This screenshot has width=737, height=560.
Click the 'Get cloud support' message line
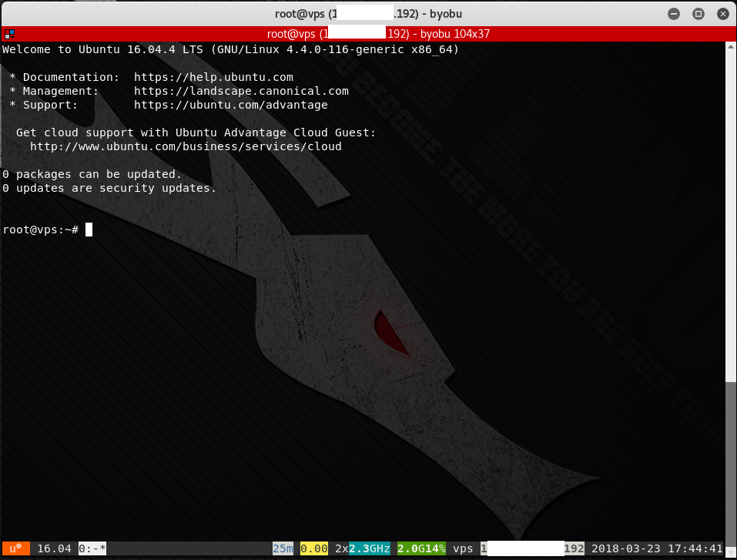[x=196, y=132]
